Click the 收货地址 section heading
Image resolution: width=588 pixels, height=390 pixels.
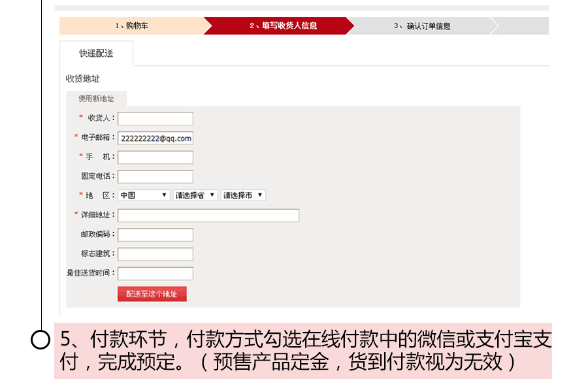(x=83, y=78)
